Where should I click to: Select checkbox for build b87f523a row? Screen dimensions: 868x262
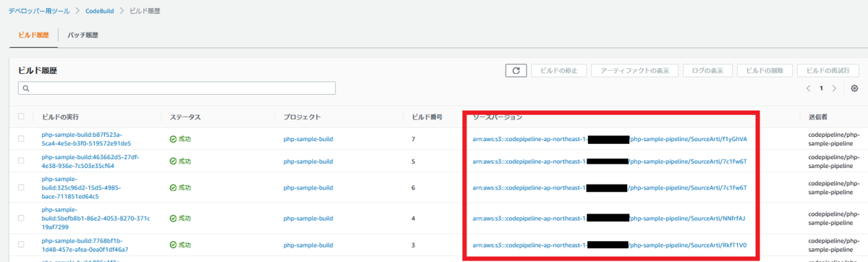[x=21, y=138]
